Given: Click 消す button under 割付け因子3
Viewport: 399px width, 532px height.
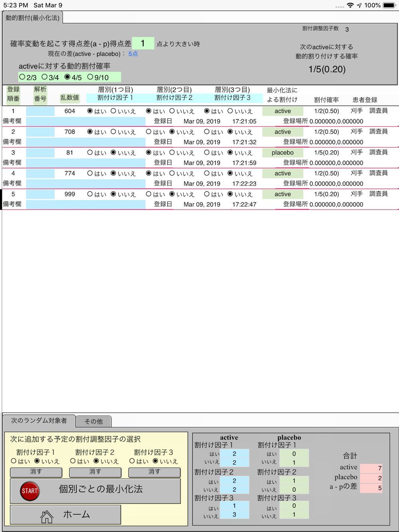Looking at the screenshot, I should [154, 472].
